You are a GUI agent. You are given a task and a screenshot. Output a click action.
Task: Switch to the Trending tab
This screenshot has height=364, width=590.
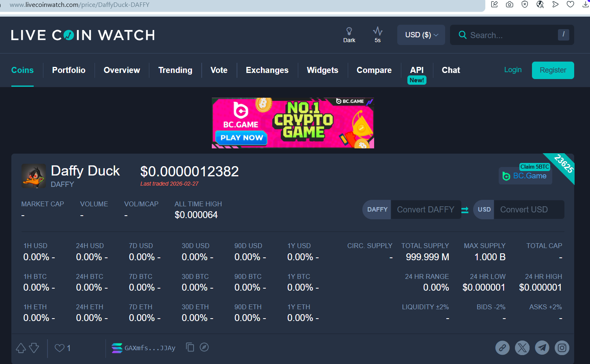tap(175, 70)
